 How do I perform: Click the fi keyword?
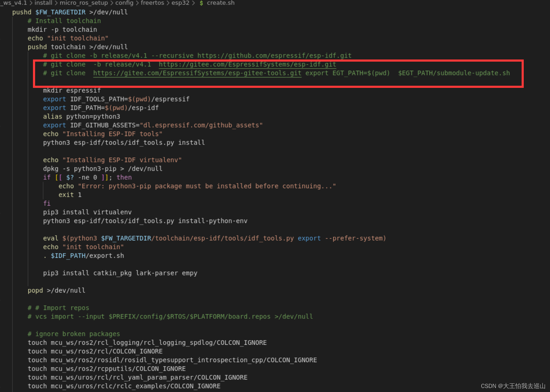[46, 203]
